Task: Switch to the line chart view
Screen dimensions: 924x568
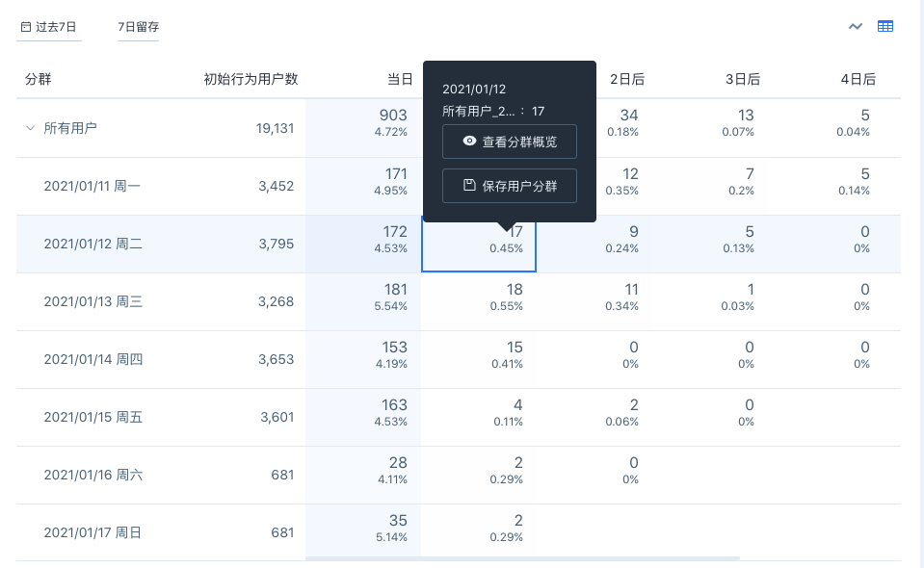Action: (x=855, y=27)
